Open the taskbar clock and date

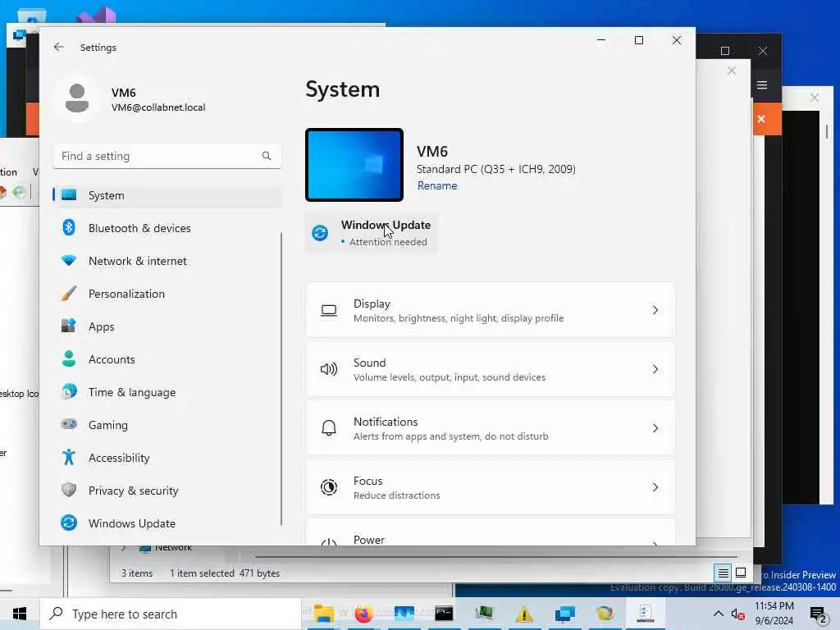774,614
